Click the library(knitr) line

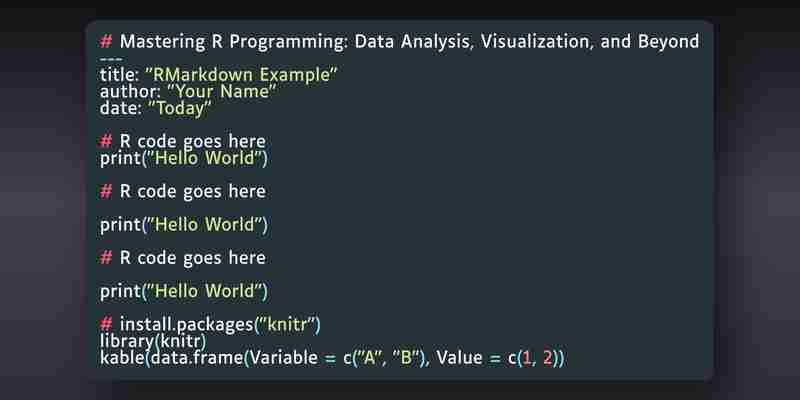point(153,341)
